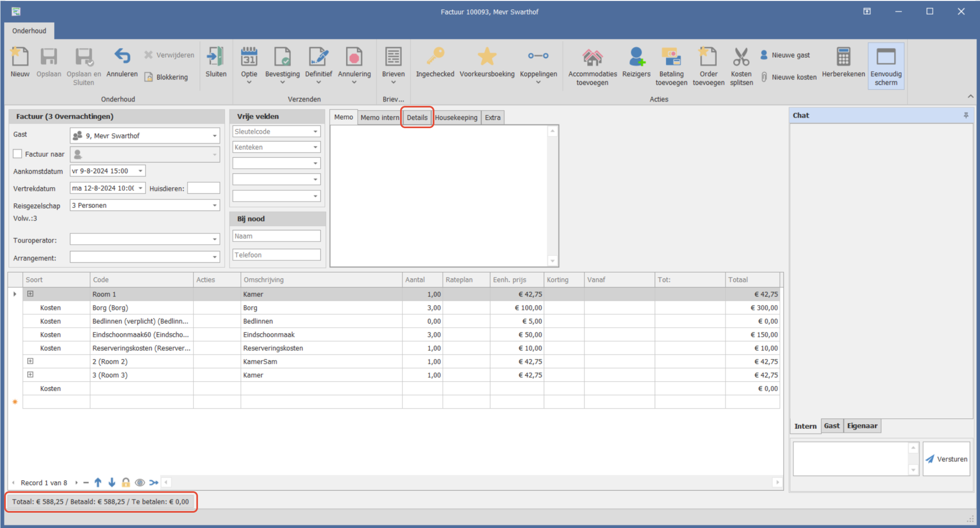Click the Kosten splitsen scissors icon
Viewport: 980px width, 528px height.
coord(741,57)
